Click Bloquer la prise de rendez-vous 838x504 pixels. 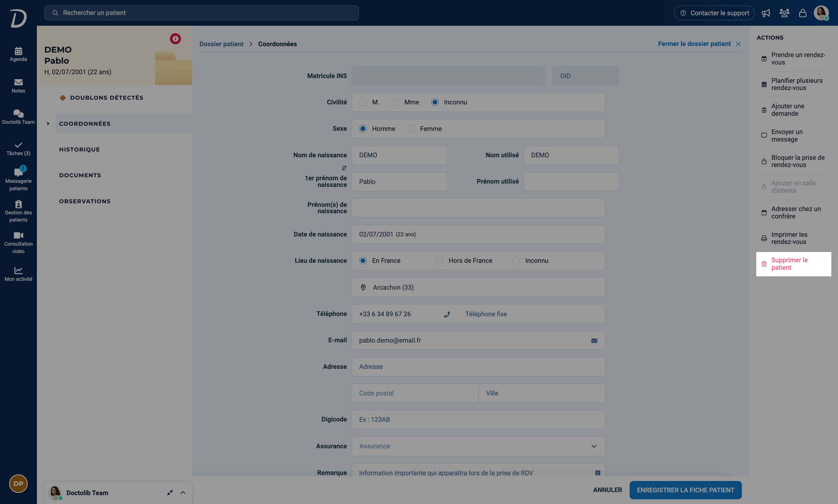(x=793, y=161)
